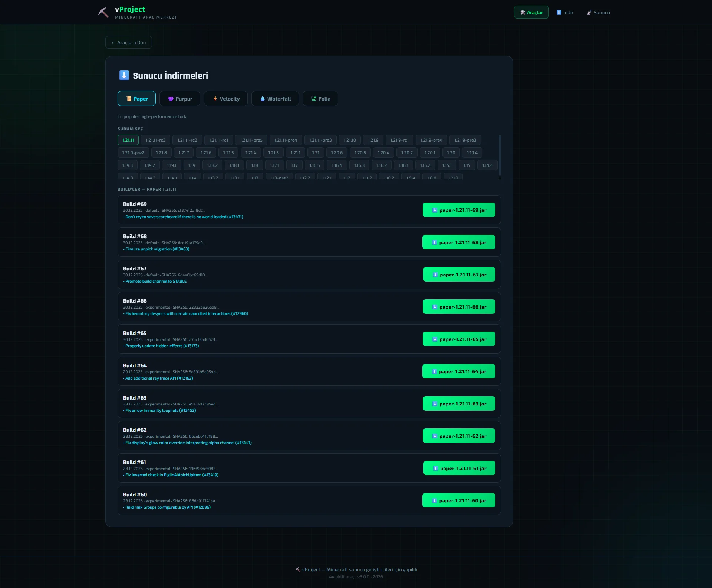The height and width of the screenshot is (588, 712).
Task: Select version 1.21.8
Action: click(161, 153)
